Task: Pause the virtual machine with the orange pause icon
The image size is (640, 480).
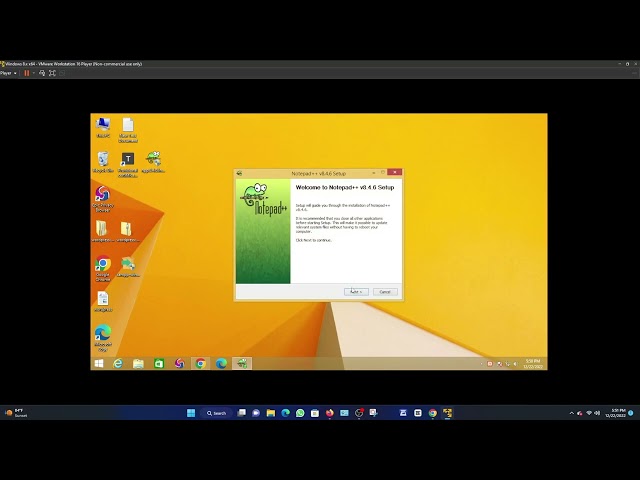Action: [x=27, y=73]
